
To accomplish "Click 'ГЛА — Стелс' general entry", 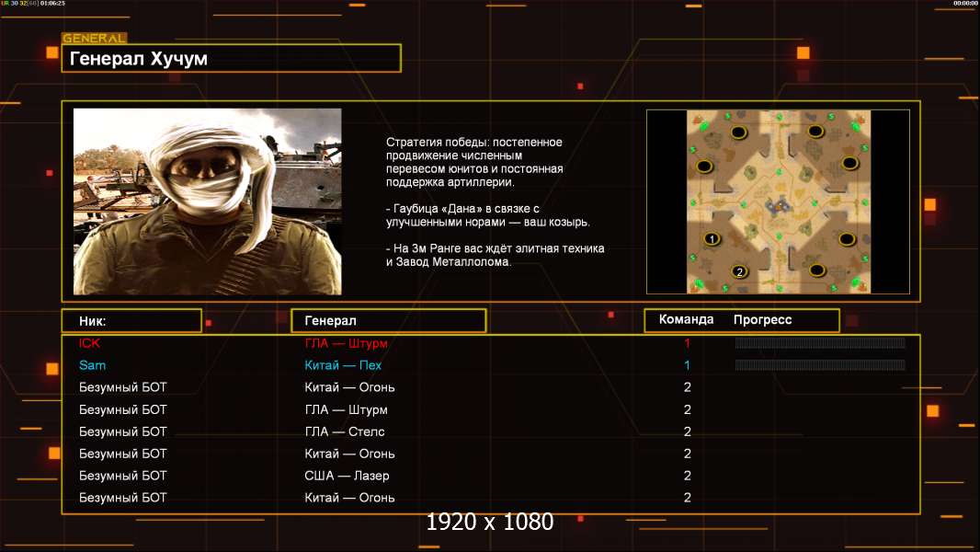I will click(x=345, y=431).
